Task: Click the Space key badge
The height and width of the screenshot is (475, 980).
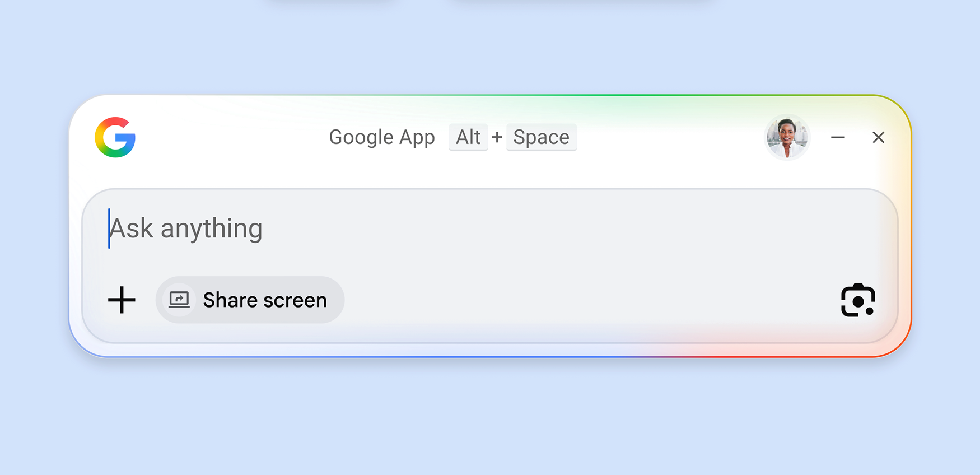Action: (x=540, y=137)
